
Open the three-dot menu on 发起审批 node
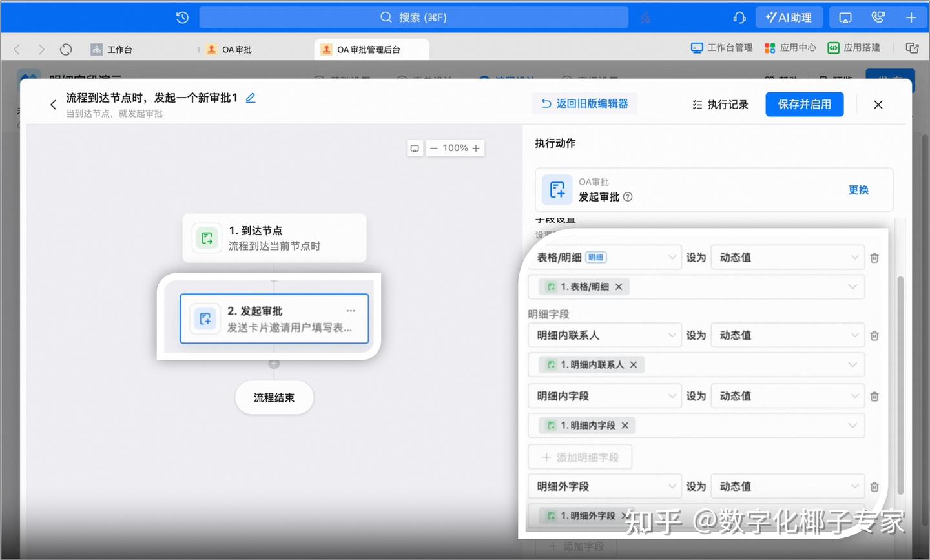[x=351, y=311]
